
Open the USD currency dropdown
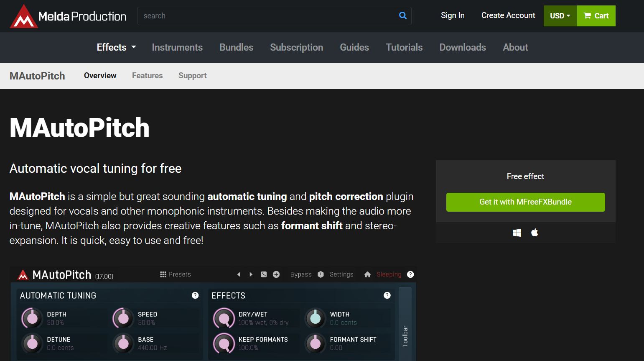(x=560, y=16)
